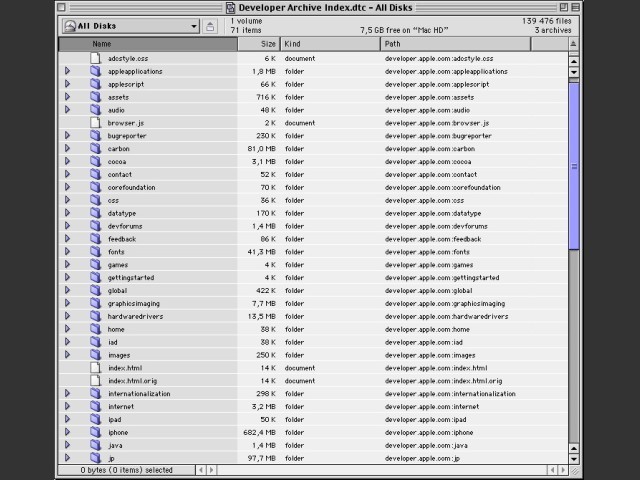The width and height of the screenshot is (640, 480).
Task: Select the jp folder icon
Action: click(96, 458)
